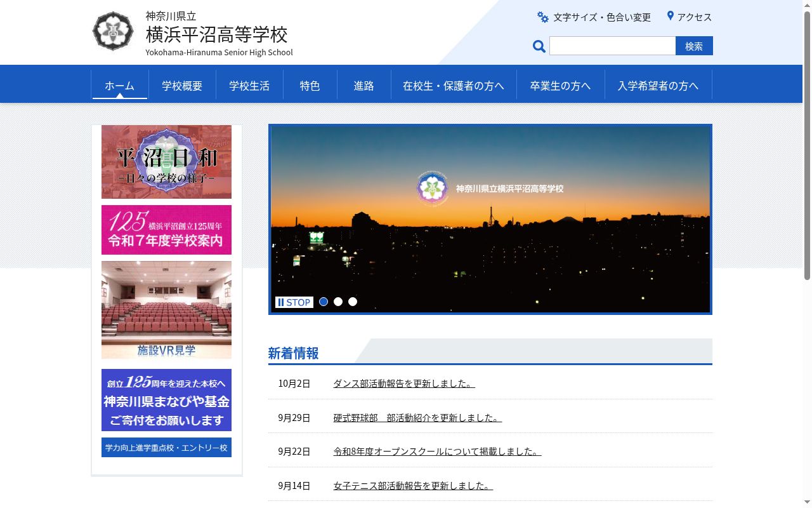Open the 進路 menu item
The image size is (812, 508).
pyautogui.click(x=364, y=85)
